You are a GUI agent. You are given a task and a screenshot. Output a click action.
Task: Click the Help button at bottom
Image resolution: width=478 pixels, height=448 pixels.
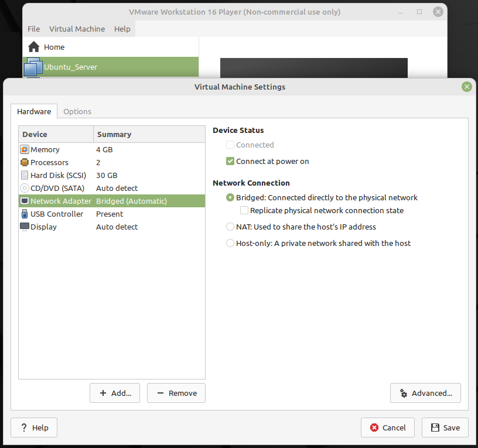click(x=34, y=428)
